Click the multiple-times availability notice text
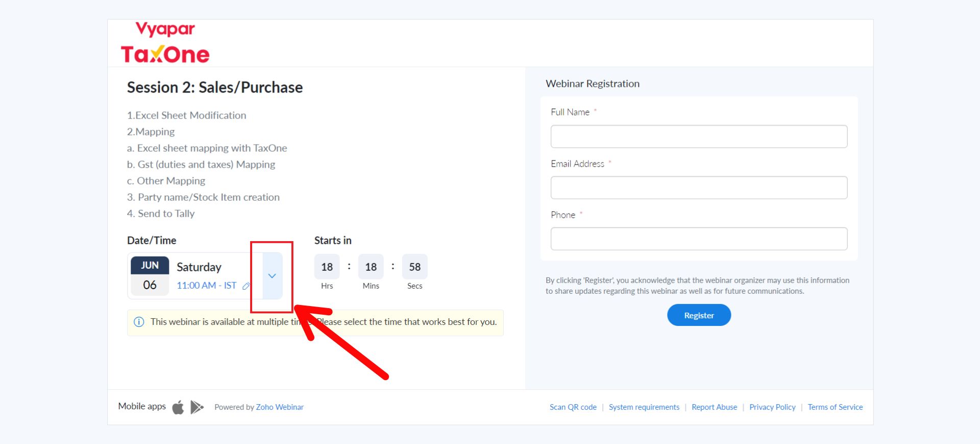Image resolution: width=980 pixels, height=444 pixels. [x=324, y=322]
